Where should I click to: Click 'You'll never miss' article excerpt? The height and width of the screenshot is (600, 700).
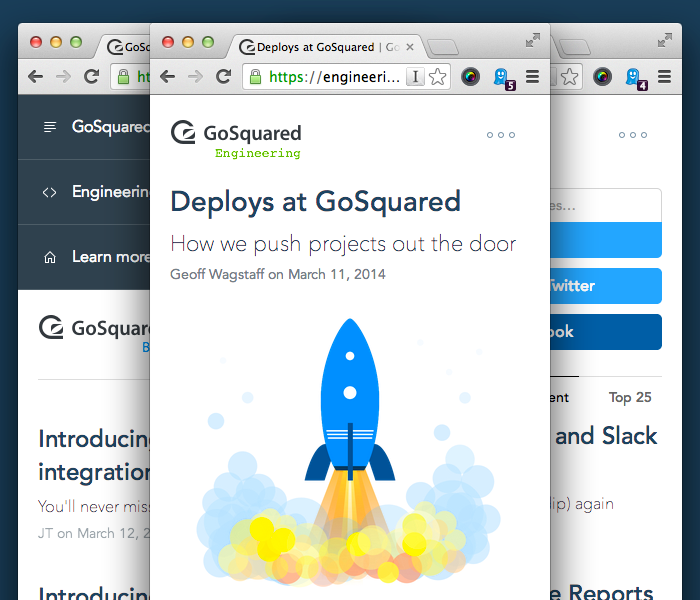[x=94, y=507]
